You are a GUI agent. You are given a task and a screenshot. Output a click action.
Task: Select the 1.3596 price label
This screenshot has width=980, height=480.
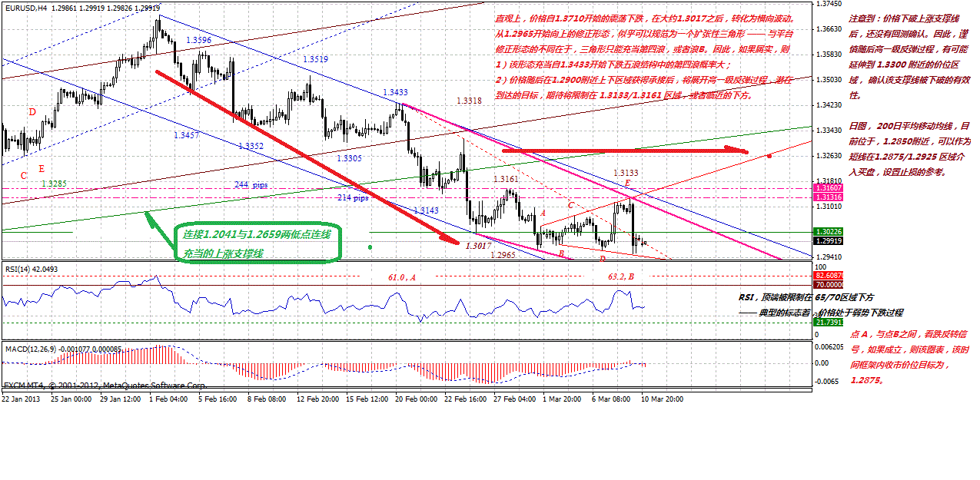click(199, 39)
